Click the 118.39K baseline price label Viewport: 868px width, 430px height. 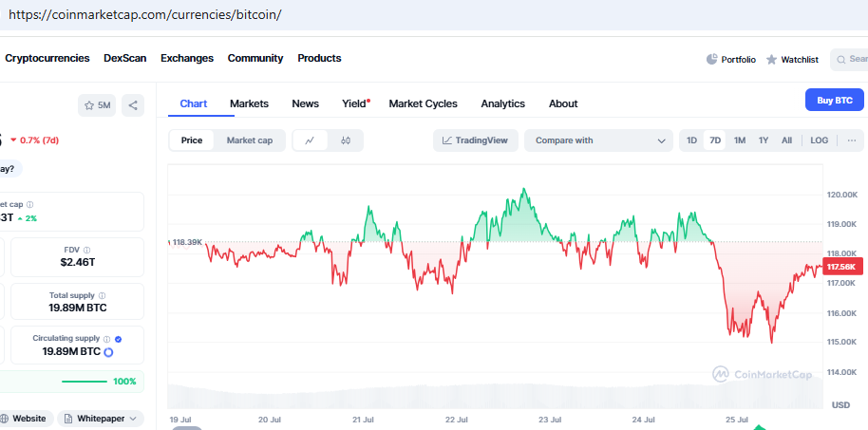point(187,242)
